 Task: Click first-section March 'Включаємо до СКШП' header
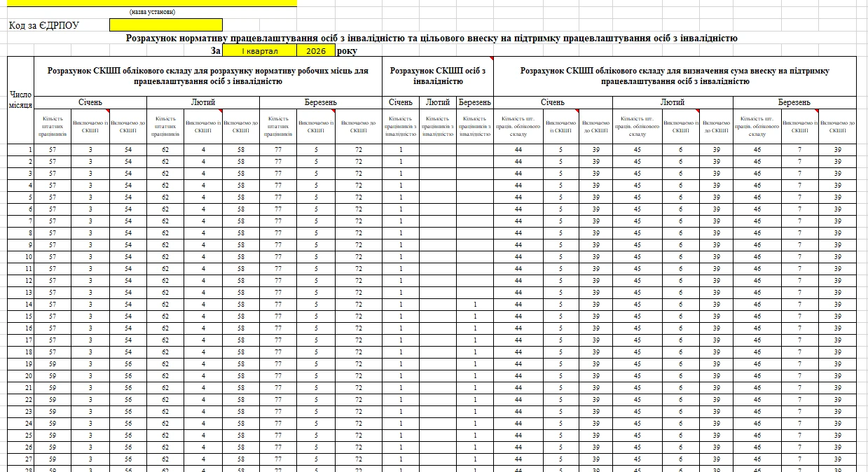point(358,126)
